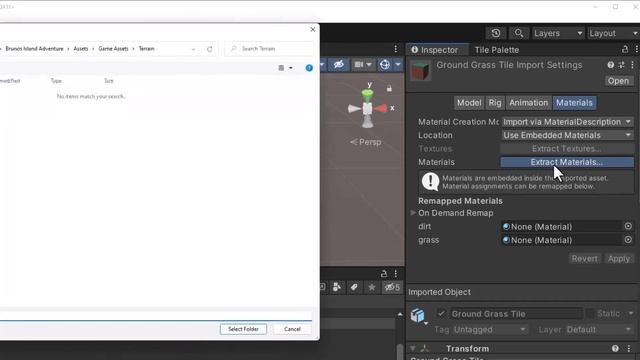The height and width of the screenshot is (360, 640).
Task: Click the Project panel's search by label tag icon
Action: (x=354, y=287)
